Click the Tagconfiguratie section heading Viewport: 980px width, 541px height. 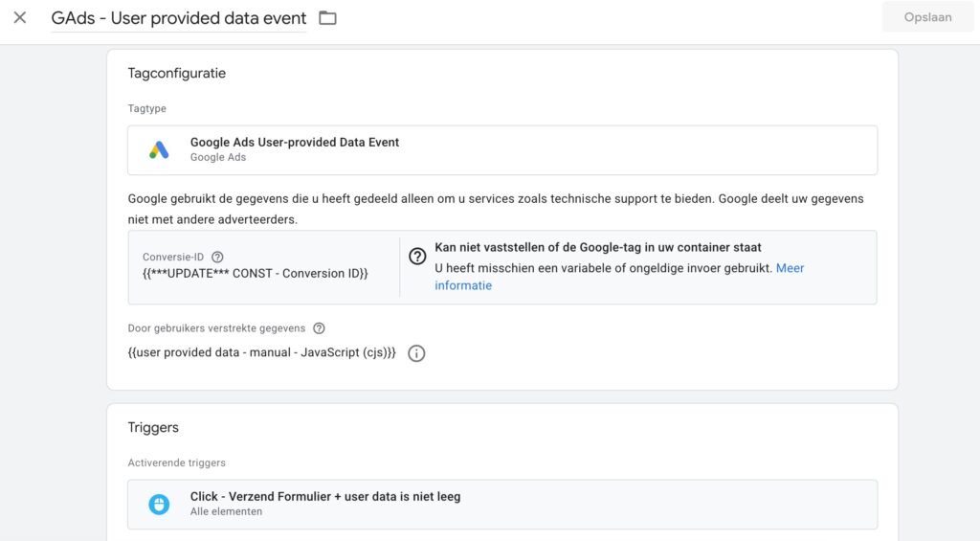pos(177,73)
